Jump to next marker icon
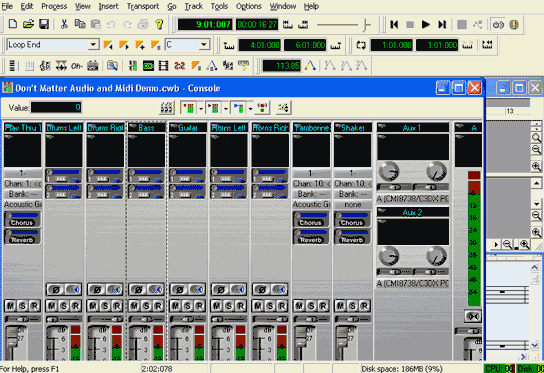The width and height of the screenshot is (544, 373). [x=124, y=45]
